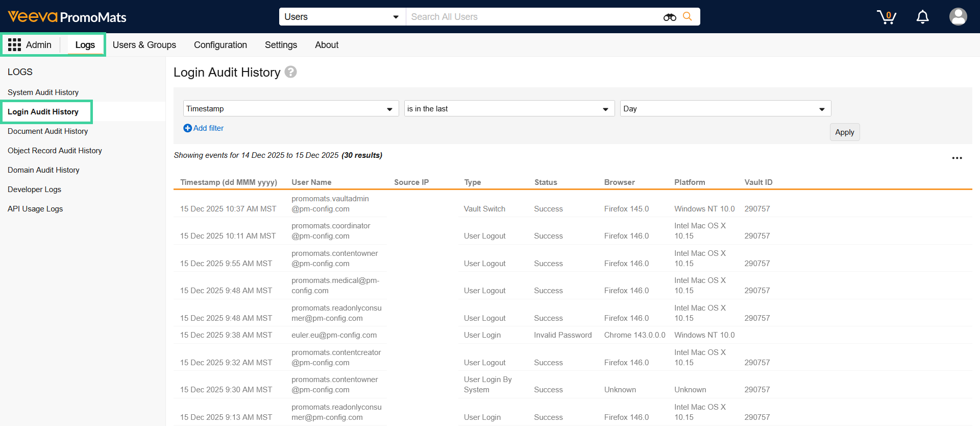Open the About tab

click(x=327, y=45)
